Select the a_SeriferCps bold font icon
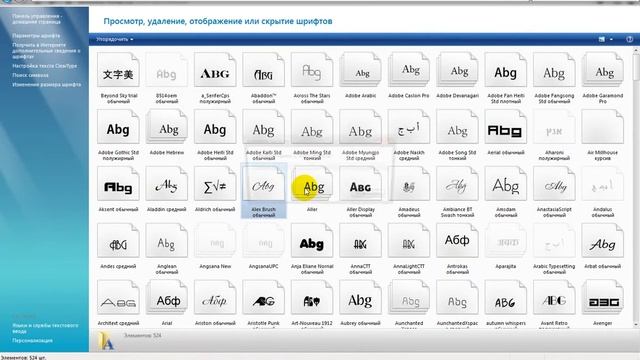This screenshot has height=360, width=640. point(215,70)
